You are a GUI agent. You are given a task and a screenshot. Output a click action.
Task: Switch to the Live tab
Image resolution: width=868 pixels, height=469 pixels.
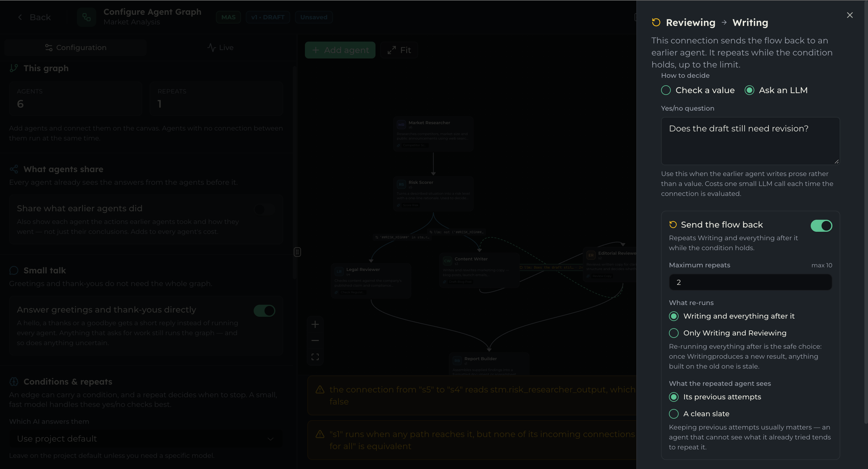[220, 47]
